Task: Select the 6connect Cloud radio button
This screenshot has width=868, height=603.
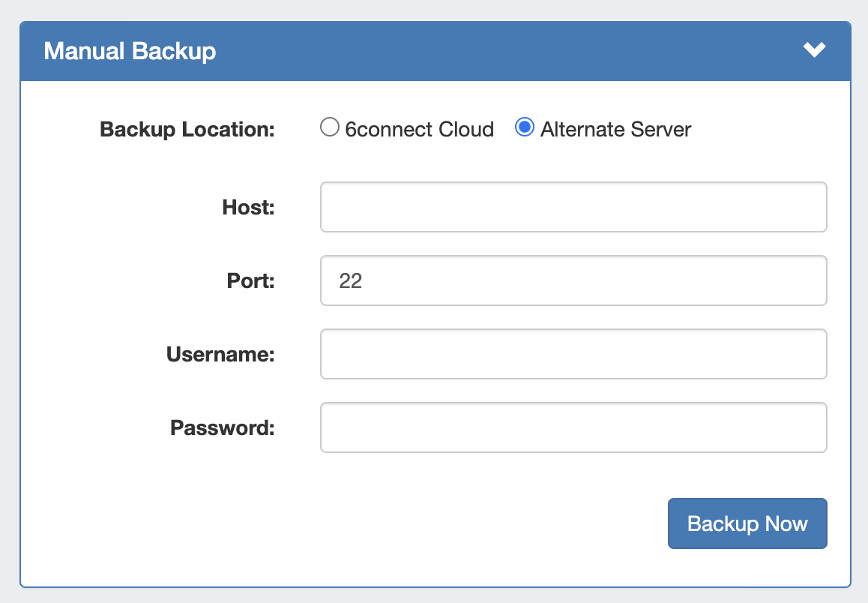Action: click(330, 128)
